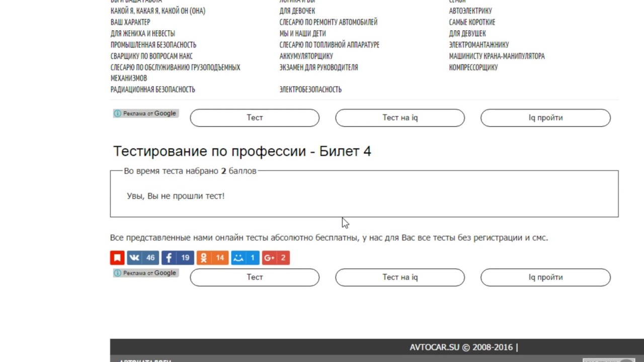Open 'Промышленная безопасность' link

click(x=153, y=45)
